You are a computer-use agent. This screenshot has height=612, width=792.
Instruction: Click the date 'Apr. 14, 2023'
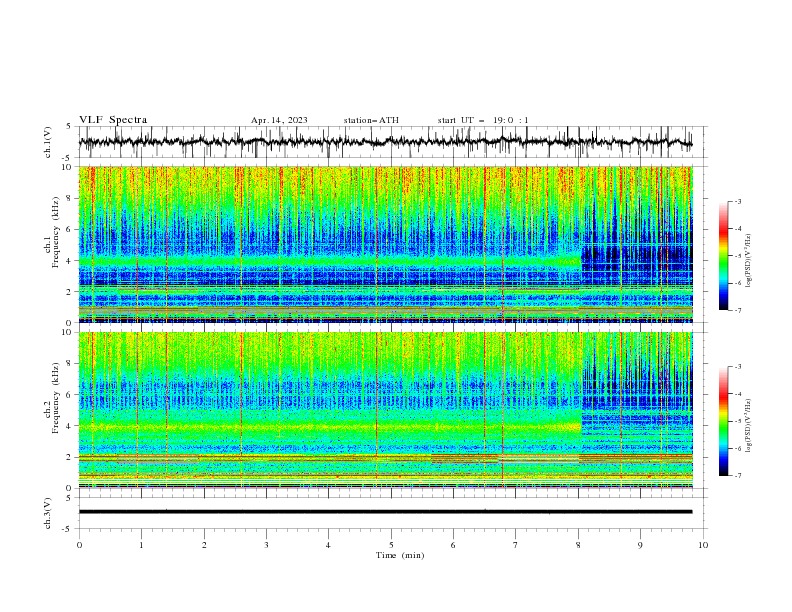coord(279,120)
